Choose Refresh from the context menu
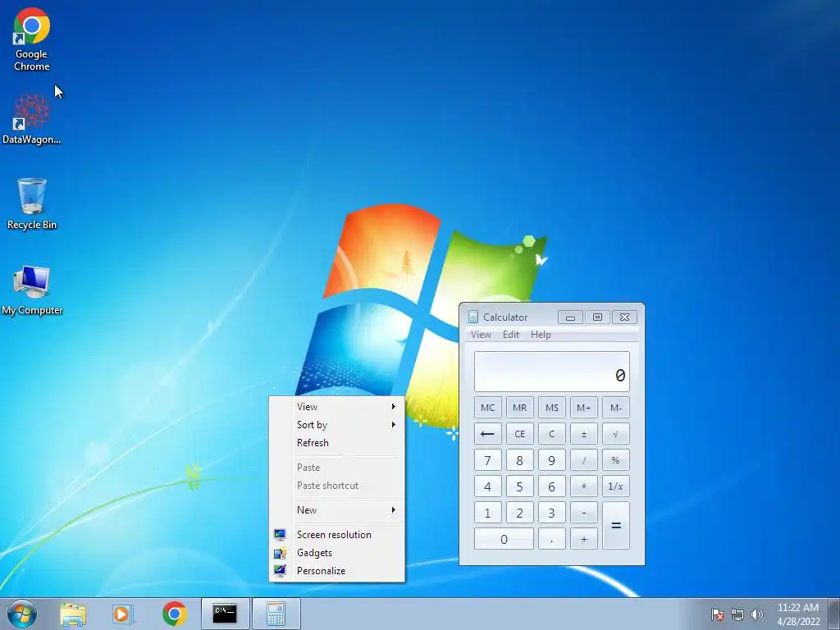 337,443
